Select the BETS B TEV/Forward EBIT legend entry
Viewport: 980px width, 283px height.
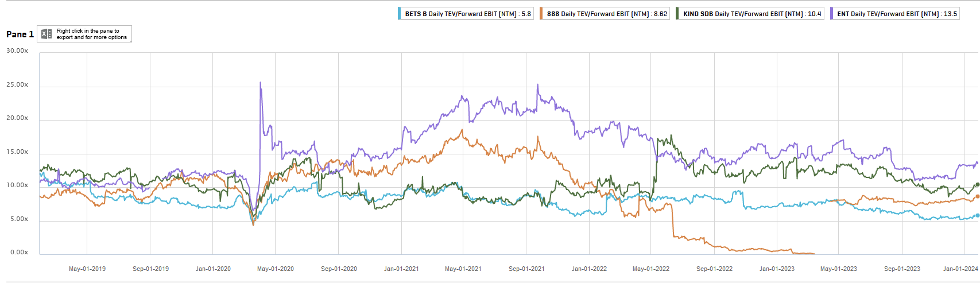coord(468,14)
